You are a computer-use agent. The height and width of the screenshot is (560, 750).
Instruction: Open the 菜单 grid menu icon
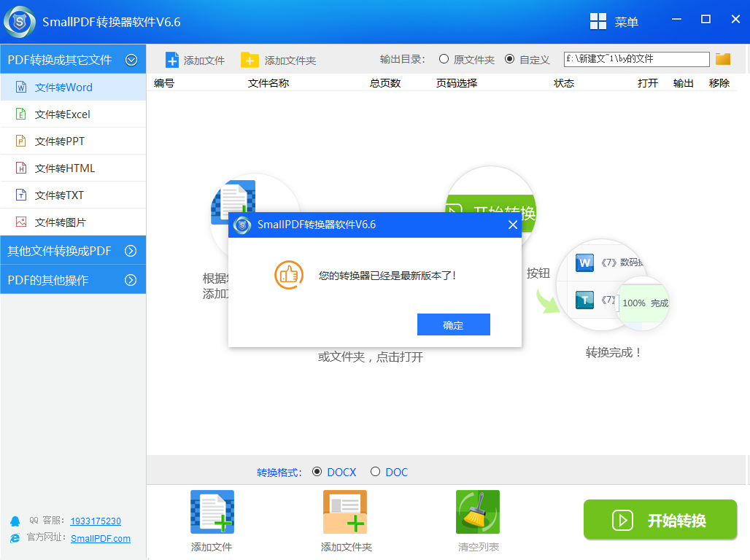(598, 22)
